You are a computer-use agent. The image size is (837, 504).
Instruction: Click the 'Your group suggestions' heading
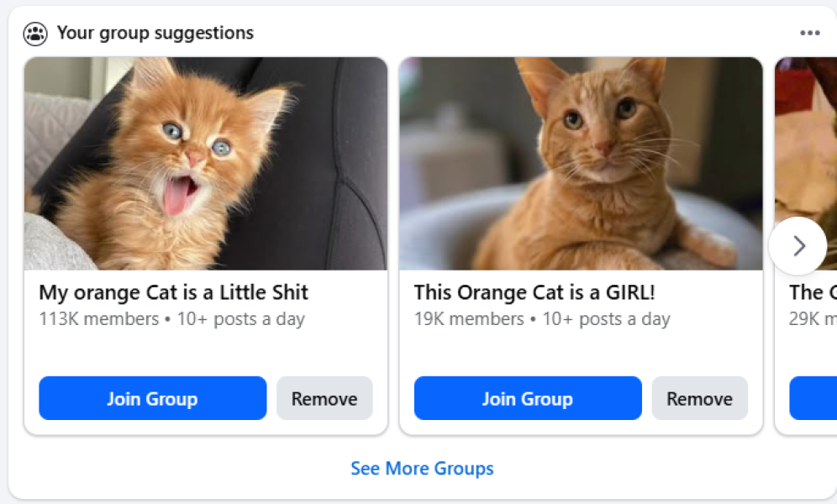tap(155, 34)
